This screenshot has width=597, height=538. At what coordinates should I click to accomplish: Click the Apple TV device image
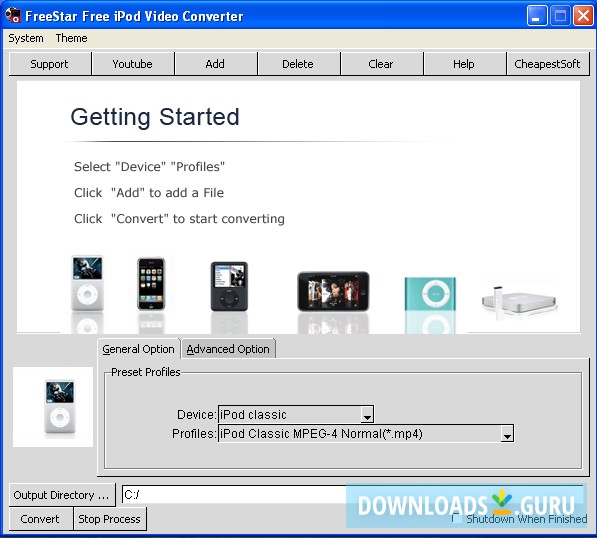point(519,302)
